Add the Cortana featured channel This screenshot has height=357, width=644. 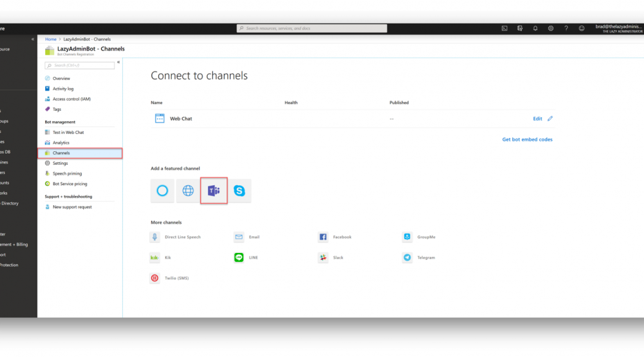(x=162, y=190)
